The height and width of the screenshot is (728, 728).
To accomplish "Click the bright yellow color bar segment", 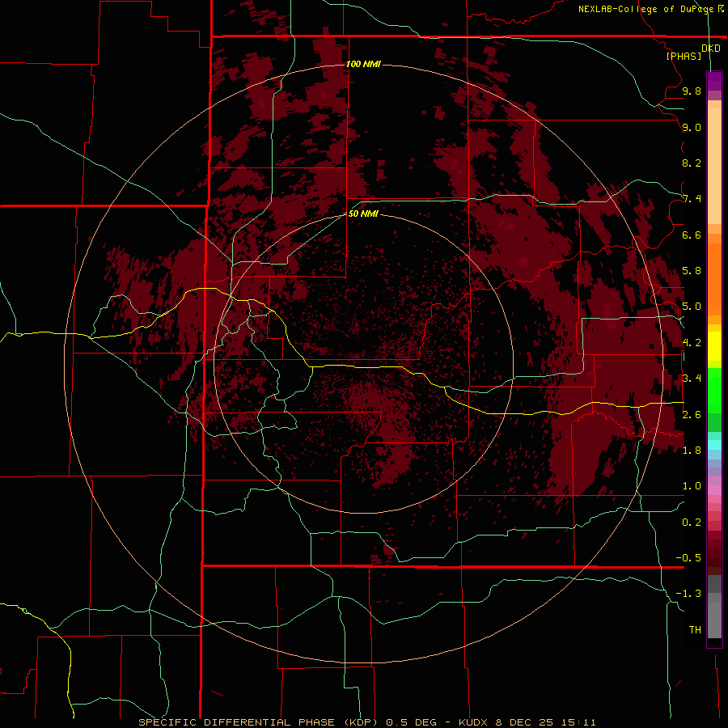I will coord(714,346).
